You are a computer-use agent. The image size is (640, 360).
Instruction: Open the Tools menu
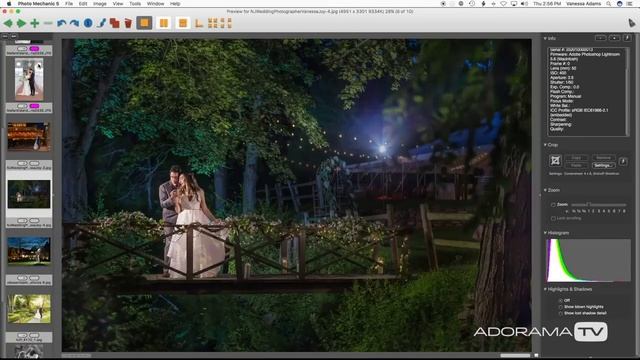(x=135, y=4)
